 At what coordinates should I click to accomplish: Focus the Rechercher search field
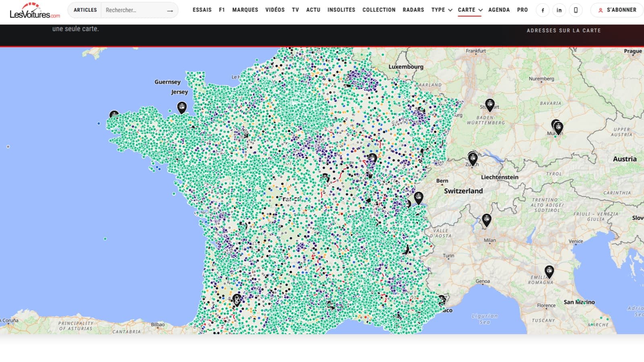tap(133, 10)
